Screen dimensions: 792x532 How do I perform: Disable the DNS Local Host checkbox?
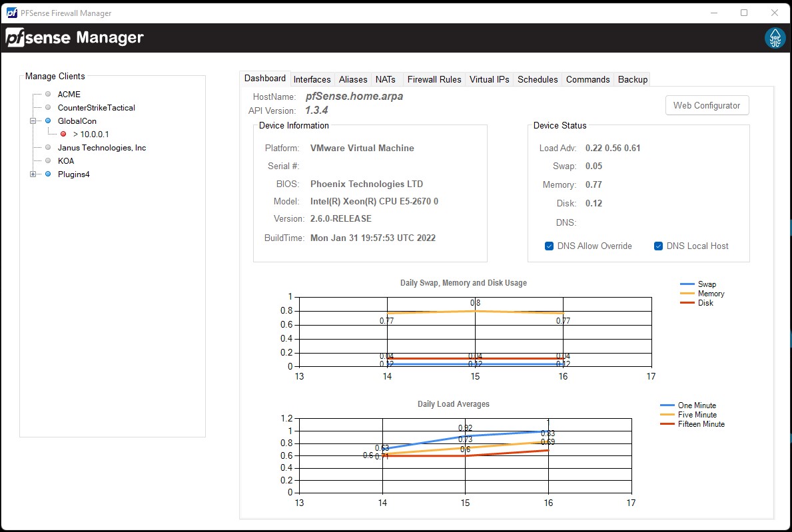pos(659,246)
